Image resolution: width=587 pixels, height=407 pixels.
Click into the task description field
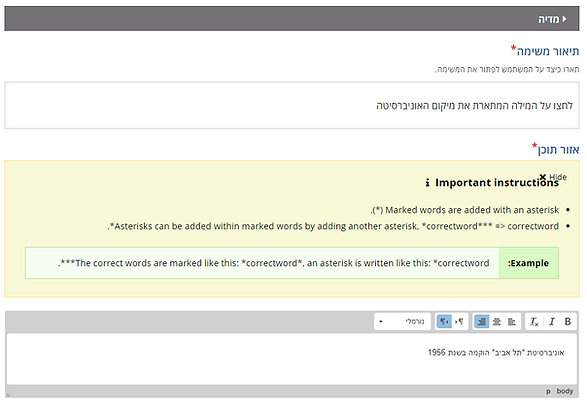coord(292,106)
